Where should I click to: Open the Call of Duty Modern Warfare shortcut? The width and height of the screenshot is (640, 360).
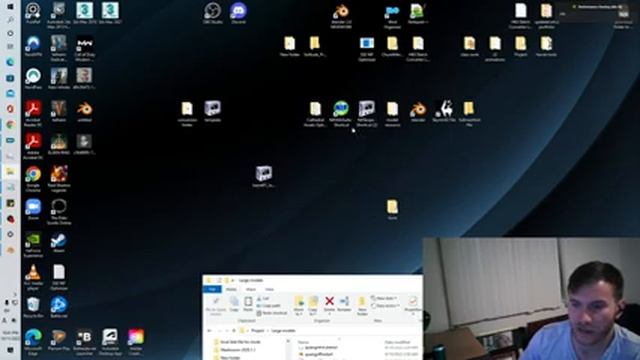[84, 49]
